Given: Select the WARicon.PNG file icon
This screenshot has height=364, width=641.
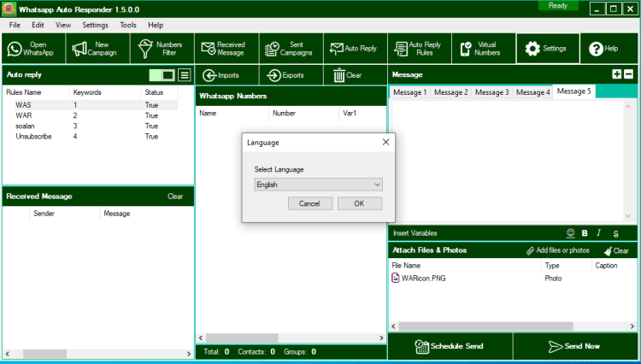Looking at the screenshot, I should 396,279.
